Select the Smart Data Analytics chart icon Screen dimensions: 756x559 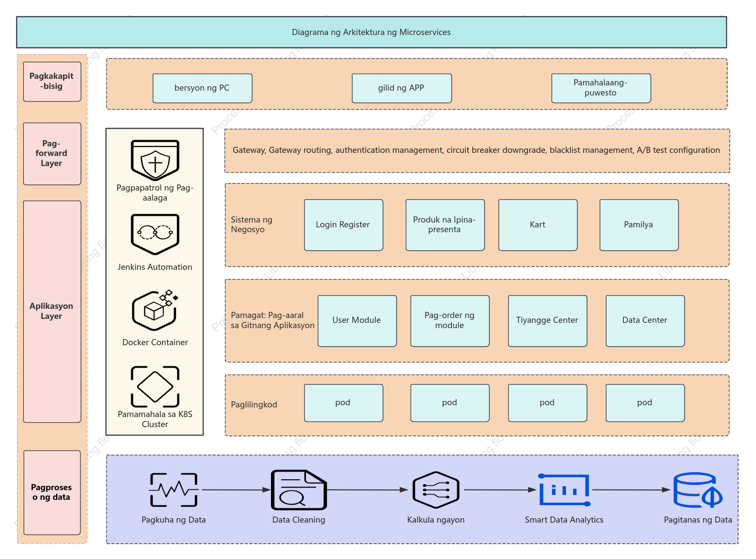pos(564,490)
